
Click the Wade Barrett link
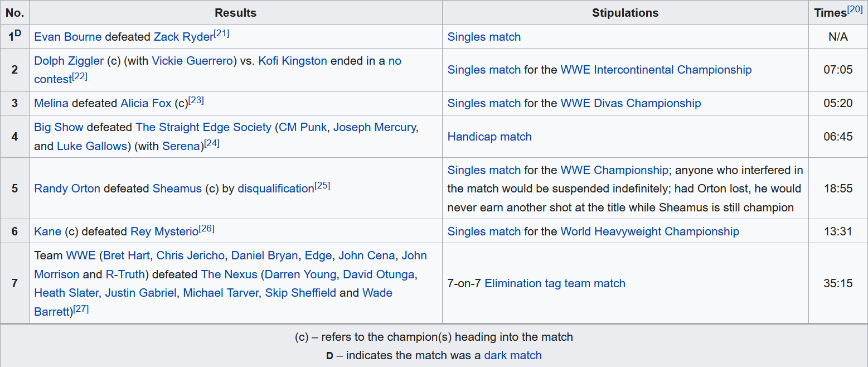coord(377,293)
